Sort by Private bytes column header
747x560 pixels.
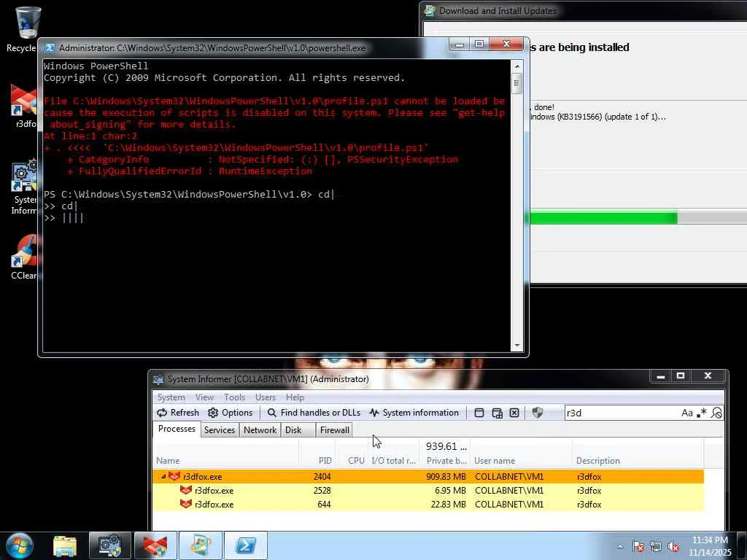point(446,454)
